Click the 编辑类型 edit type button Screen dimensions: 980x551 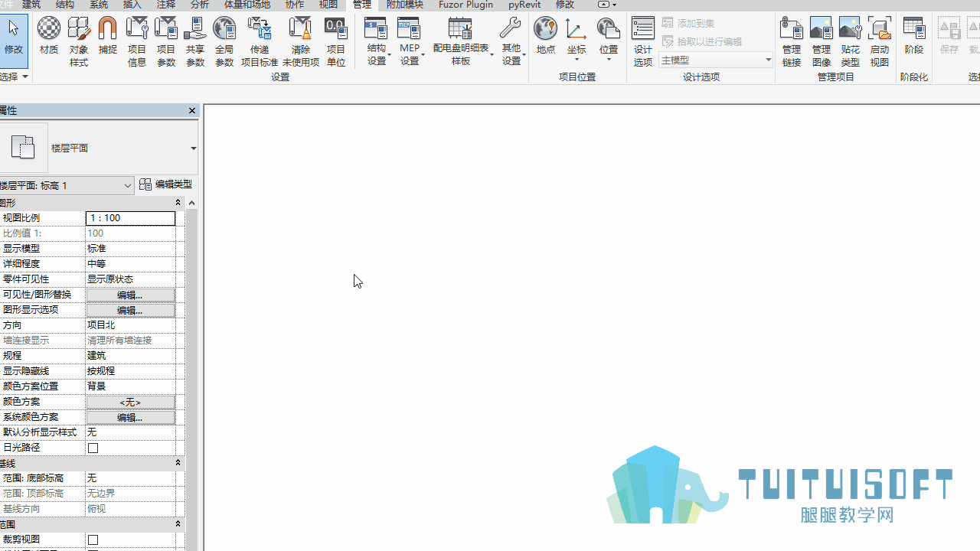pos(166,184)
